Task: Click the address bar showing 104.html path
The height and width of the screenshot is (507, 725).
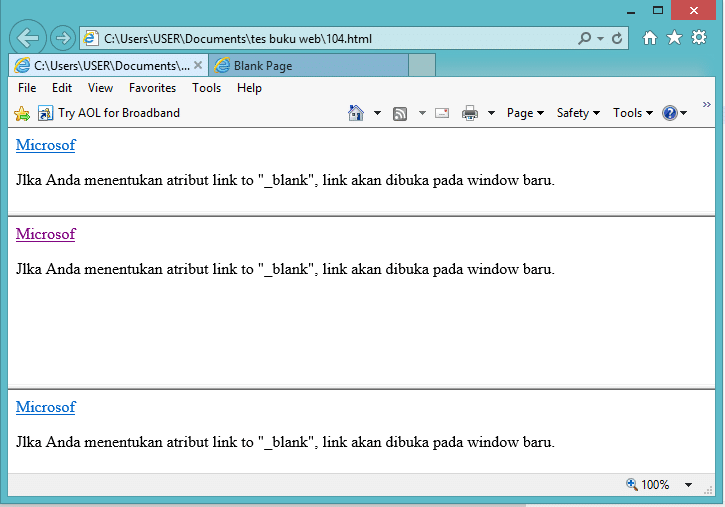Action: point(330,39)
